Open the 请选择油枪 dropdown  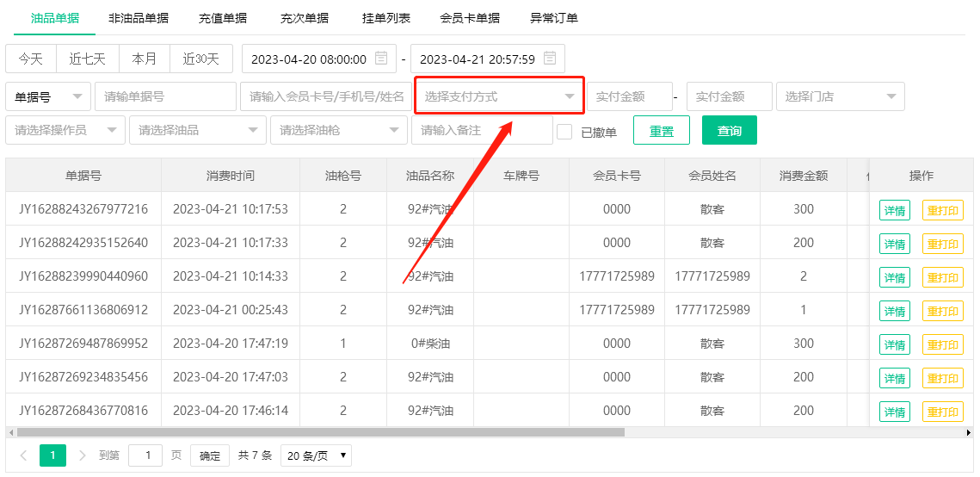coord(339,130)
